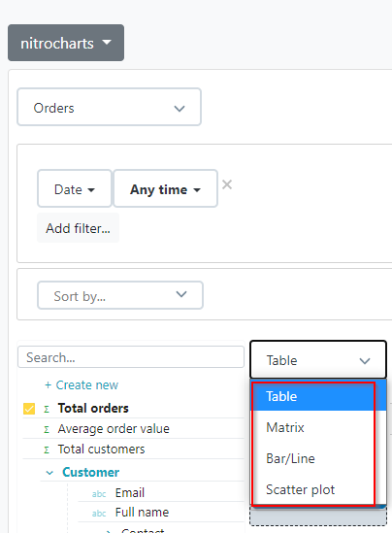Select the Email field
The width and height of the screenshot is (392, 533).
[130, 492]
